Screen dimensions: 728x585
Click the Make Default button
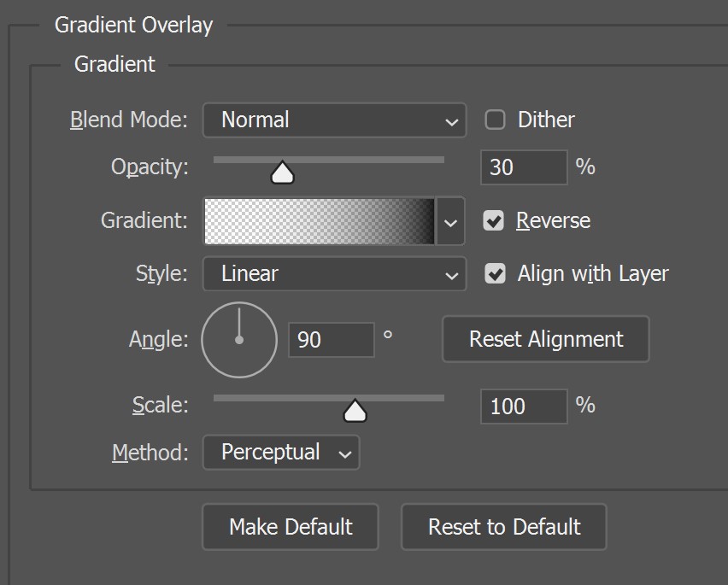(291, 527)
